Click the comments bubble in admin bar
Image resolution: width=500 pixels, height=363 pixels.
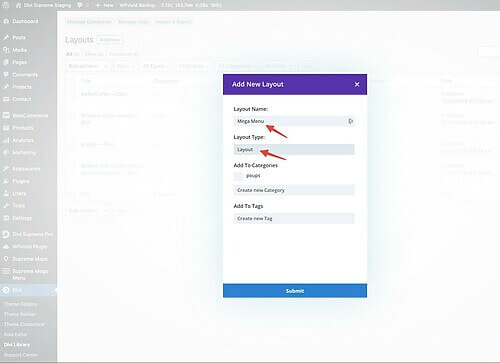click(80, 5)
